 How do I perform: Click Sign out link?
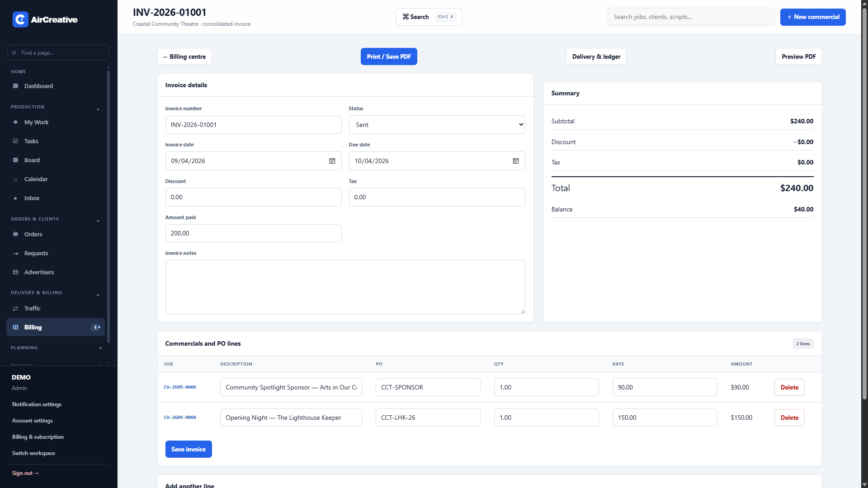click(x=25, y=473)
